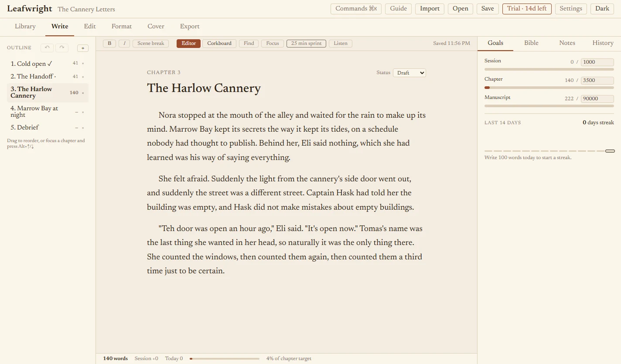Open the Notes panel tab
Screen dimensions: 621x364
[567, 43]
